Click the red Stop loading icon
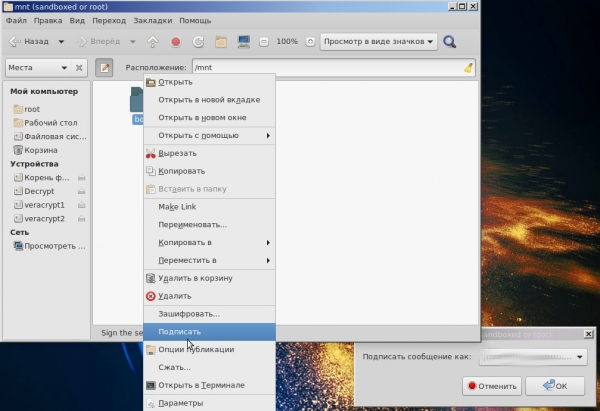 (176, 42)
